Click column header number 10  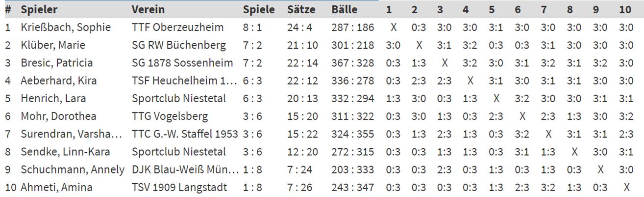point(625,9)
